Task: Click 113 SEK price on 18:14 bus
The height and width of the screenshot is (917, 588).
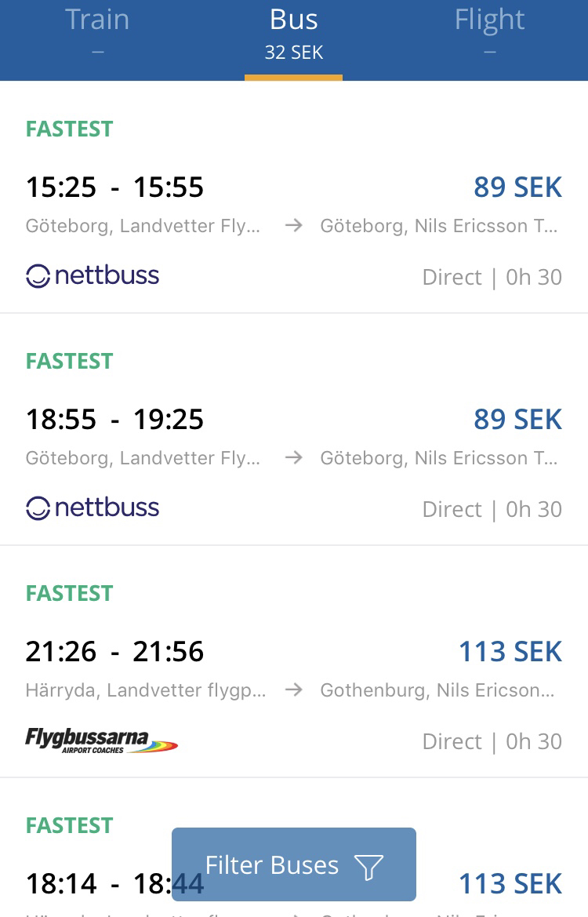Action: coord(510,884)
